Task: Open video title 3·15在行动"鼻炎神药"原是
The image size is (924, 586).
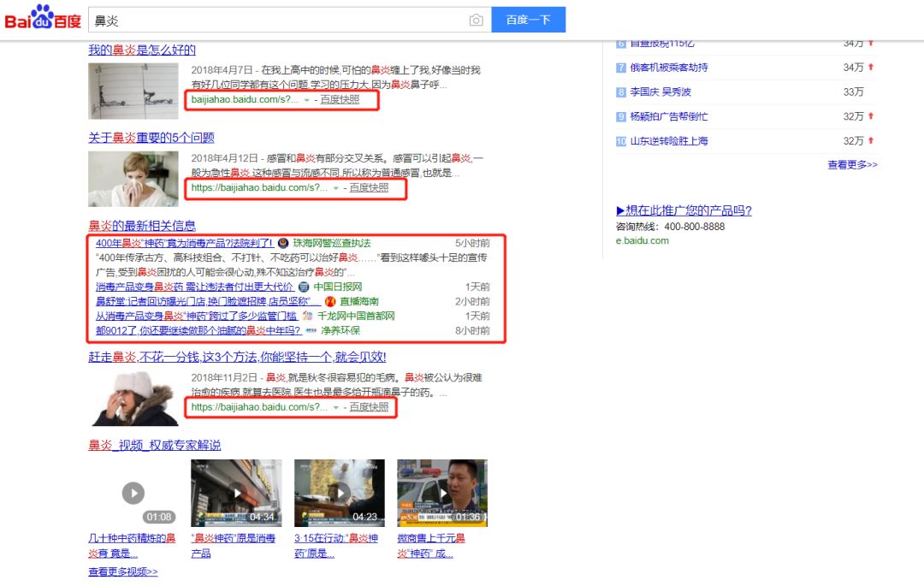Action: [x=336, y=545]
